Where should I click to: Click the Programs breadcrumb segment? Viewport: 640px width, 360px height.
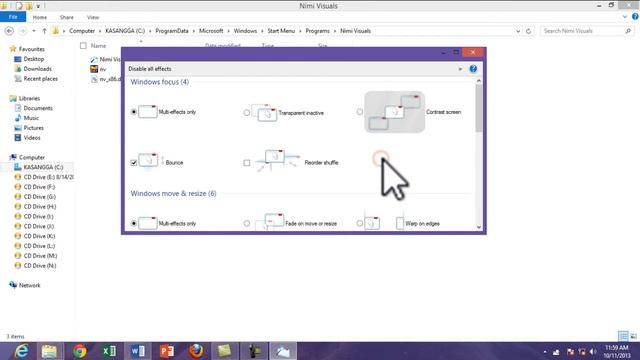(x=317, y=31)
